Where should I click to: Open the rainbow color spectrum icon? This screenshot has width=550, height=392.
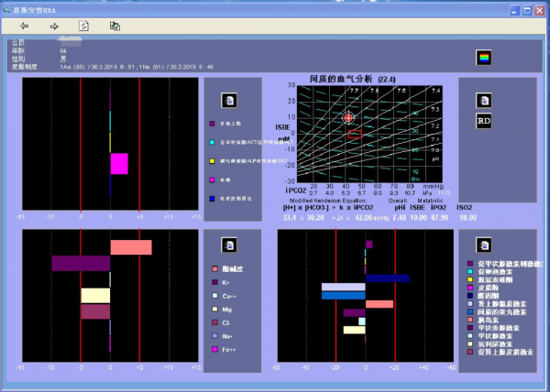483,58
